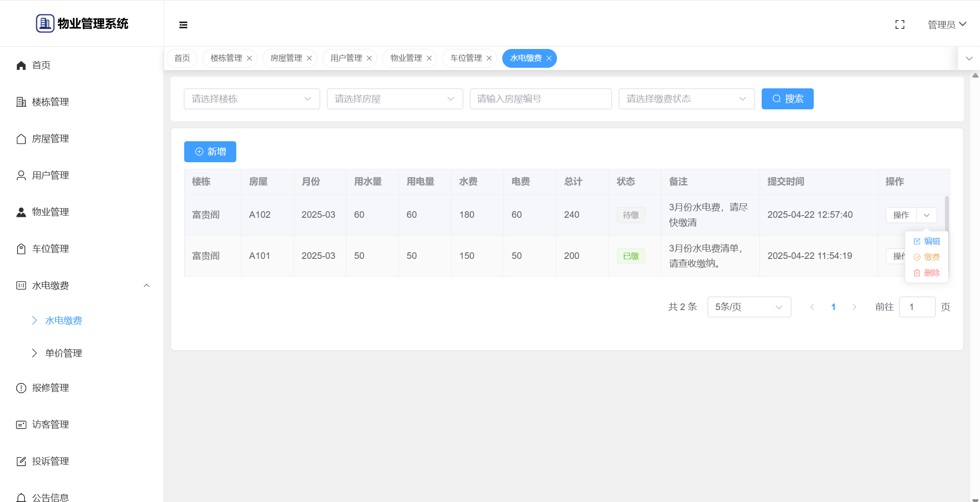Click the 搜索 button

pyautogui.click(x=787, y=99)
